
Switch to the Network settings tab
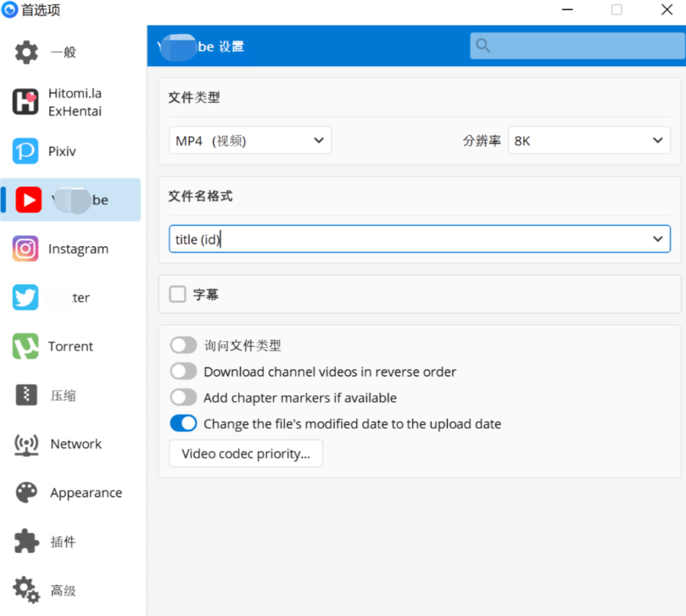(x=70, y=444)
